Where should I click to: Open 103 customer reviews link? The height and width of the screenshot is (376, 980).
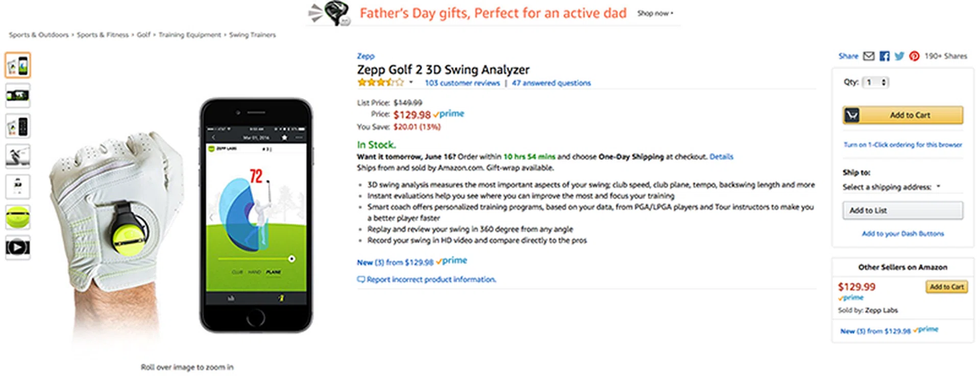coord(462,83)
